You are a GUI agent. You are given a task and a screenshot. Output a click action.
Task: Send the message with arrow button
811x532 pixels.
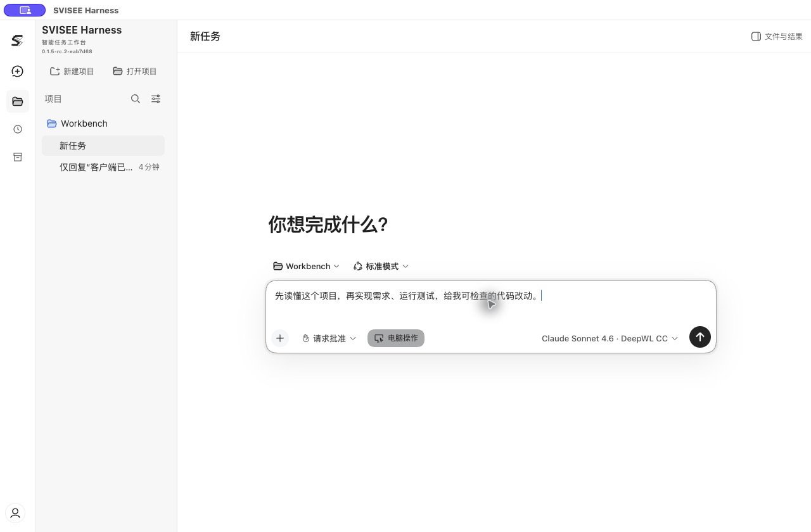(700, 337)
